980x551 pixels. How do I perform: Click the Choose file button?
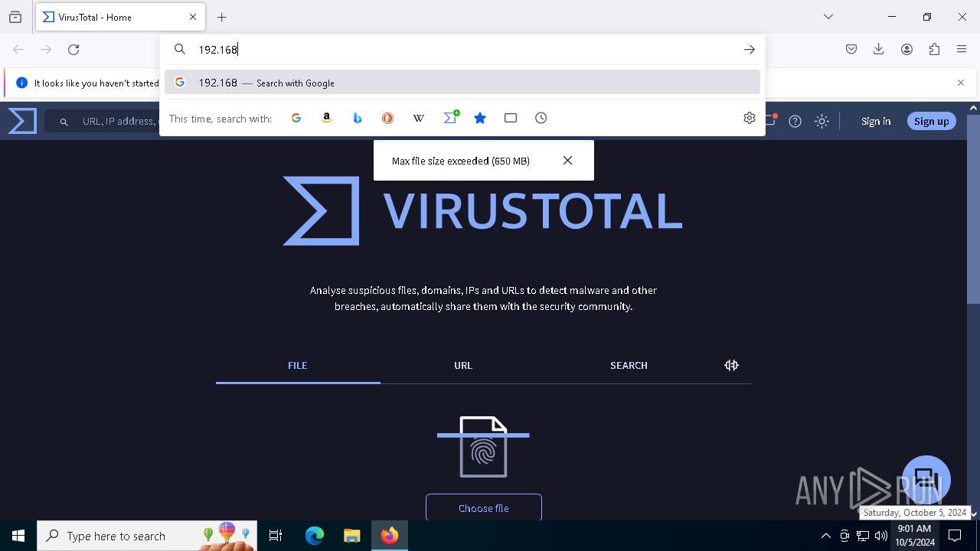click(x=484, y=508)
